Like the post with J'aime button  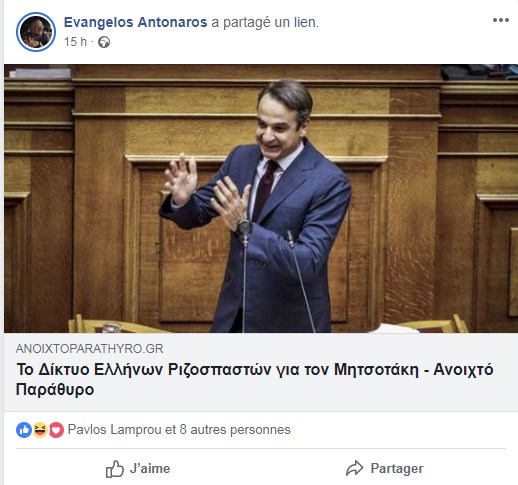[138, 469]
